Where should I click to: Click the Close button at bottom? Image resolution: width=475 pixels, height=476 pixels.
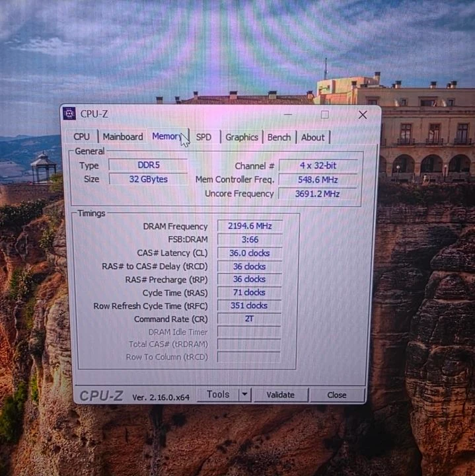(x=337, y=395)
